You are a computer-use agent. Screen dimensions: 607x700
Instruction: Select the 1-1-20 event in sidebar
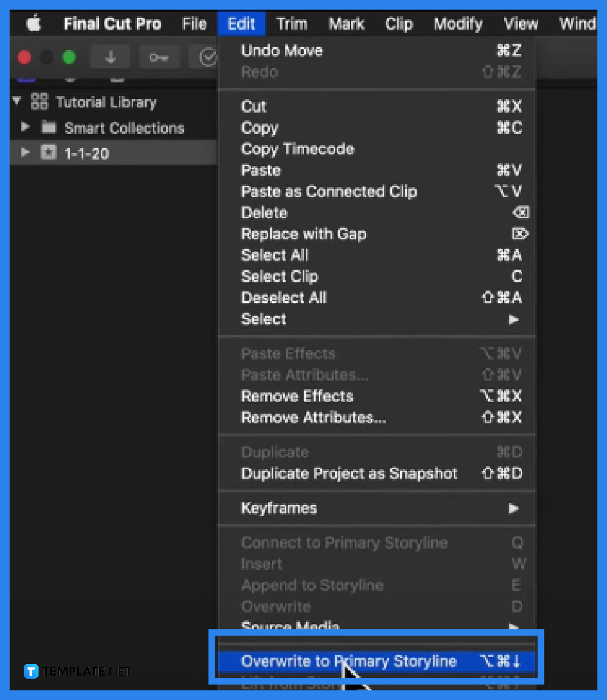coord(90,153)
